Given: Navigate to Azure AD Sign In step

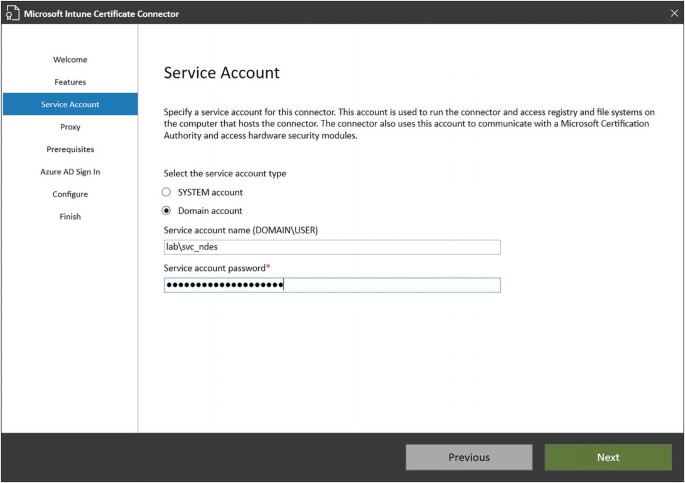Looking at the screenshot, I should pos(70,172).
